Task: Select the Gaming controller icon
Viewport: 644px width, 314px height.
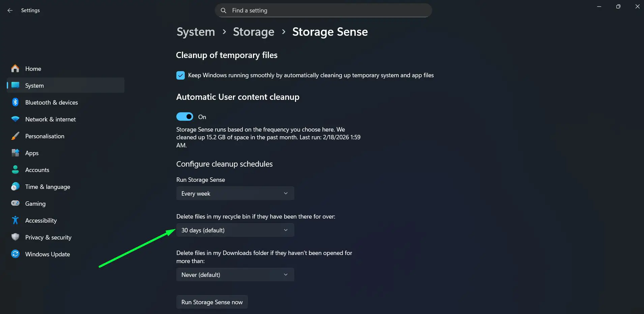Action: click(x=15, y=203)
